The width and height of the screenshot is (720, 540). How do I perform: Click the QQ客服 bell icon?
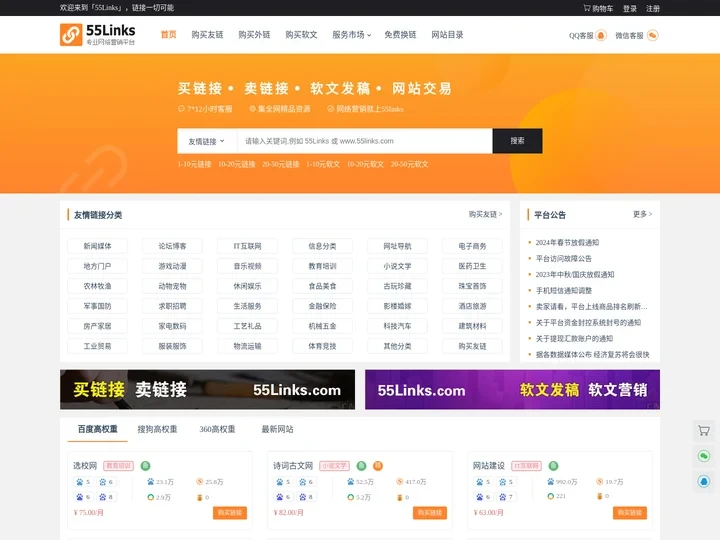point(601,35)
